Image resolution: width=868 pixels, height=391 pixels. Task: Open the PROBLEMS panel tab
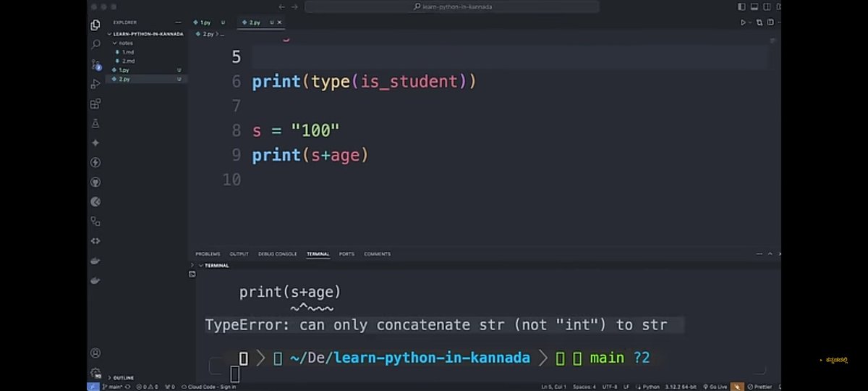tap(208, 254)
